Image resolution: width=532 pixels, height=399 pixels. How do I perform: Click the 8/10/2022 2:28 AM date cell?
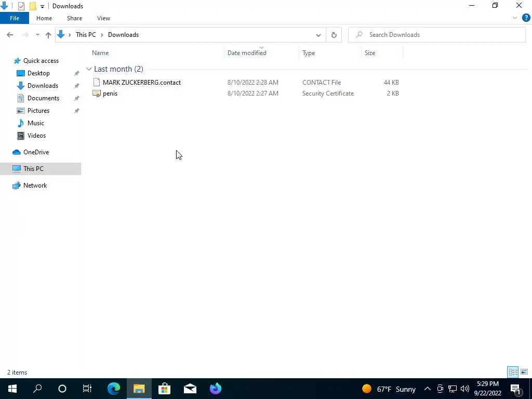click(x=253, y=83)
